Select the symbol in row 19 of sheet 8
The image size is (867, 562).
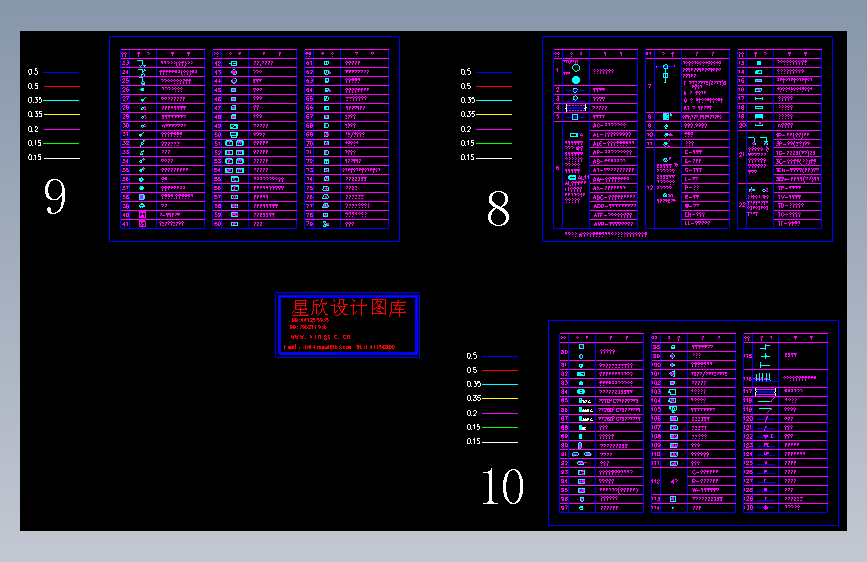759,117
